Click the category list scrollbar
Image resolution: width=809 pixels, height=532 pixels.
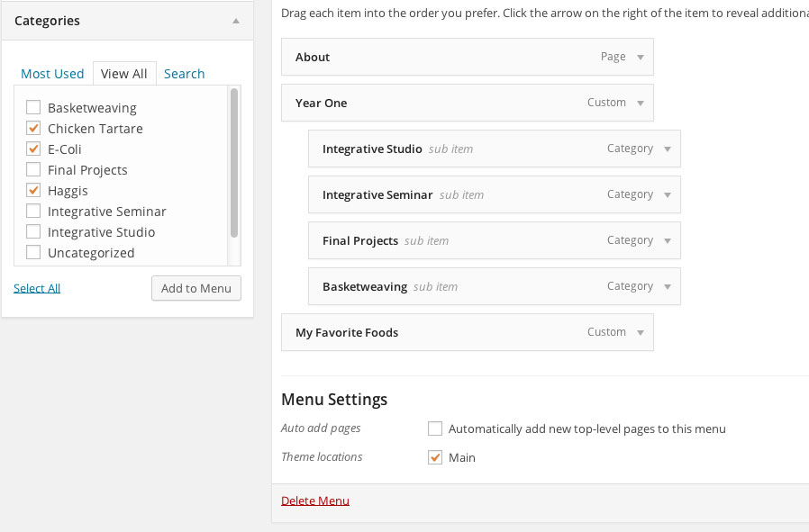point(234,162)
